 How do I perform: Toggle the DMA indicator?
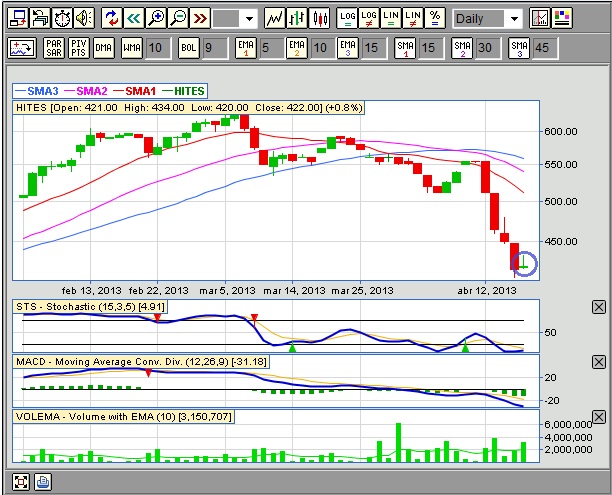103,48
